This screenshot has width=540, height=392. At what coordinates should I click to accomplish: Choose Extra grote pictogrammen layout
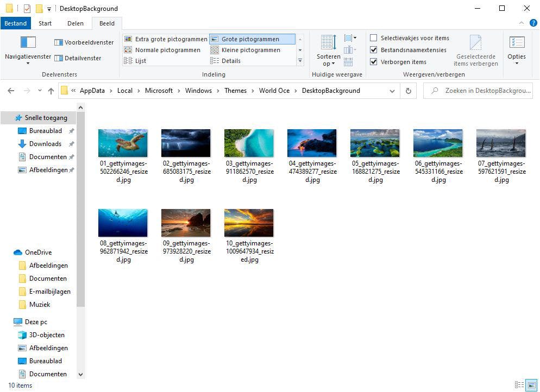click(166, 39)
